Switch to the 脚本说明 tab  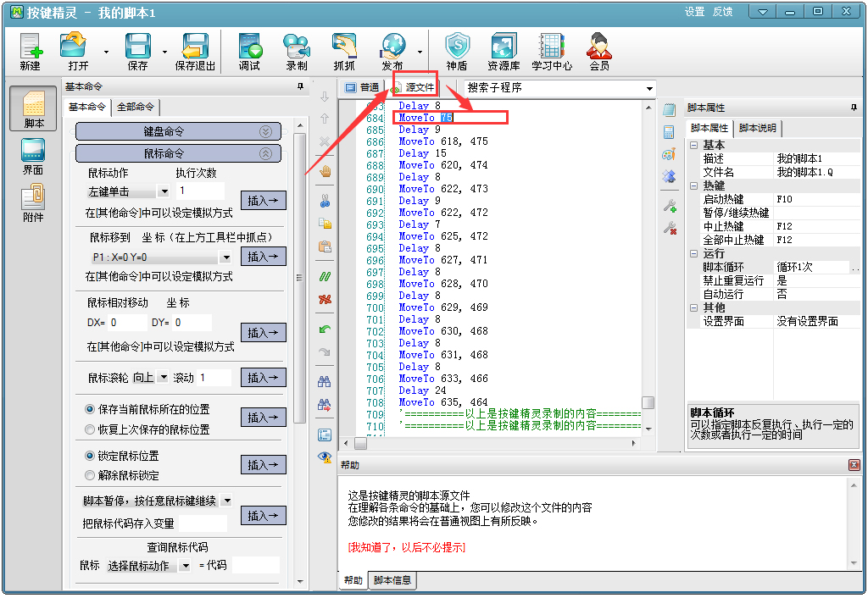(x=758, y=129)
